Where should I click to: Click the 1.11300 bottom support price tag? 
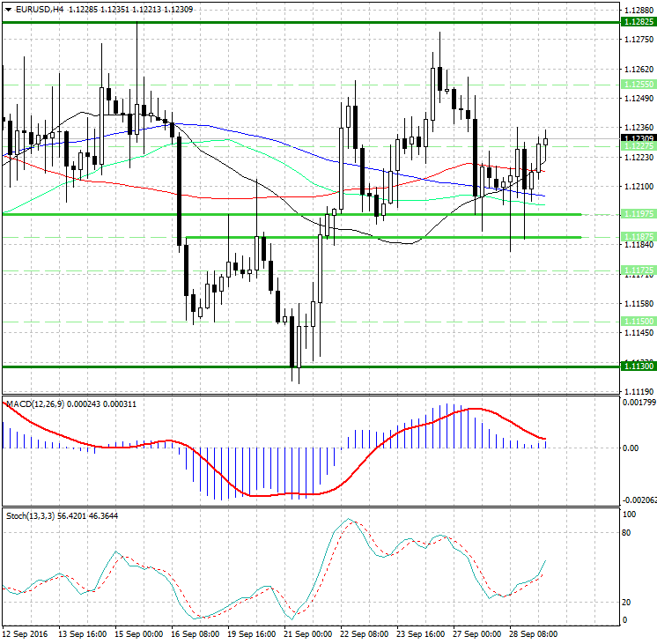[x=637, y=366]
